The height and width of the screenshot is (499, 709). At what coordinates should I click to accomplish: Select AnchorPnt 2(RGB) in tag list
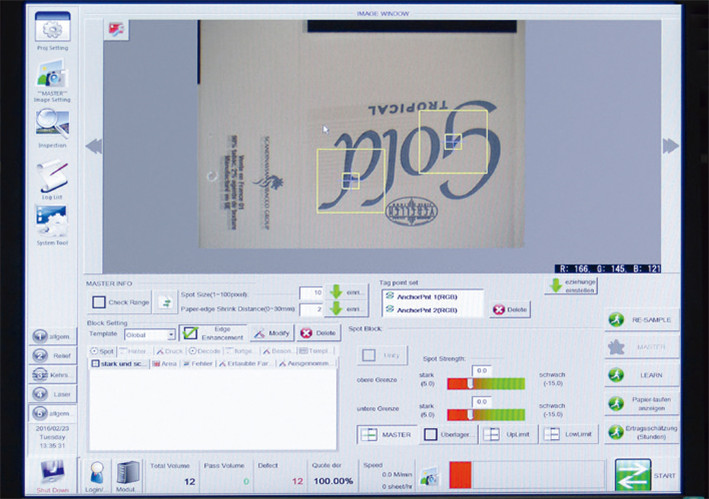click(x=427, y=310)
